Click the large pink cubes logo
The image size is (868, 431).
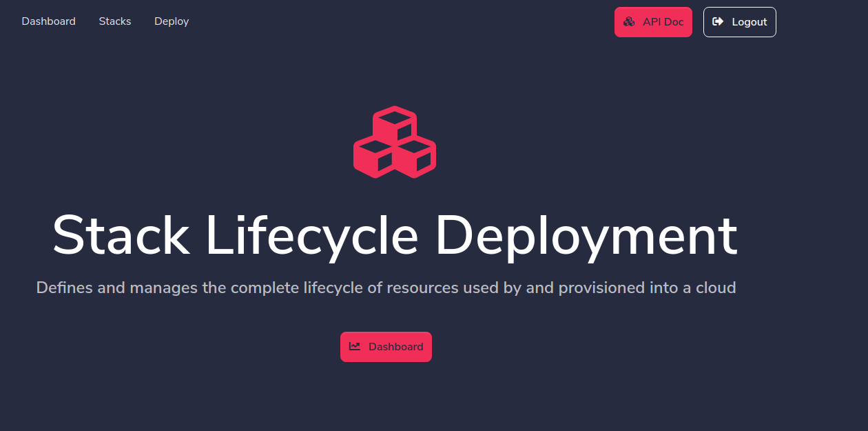pos(395,141)
